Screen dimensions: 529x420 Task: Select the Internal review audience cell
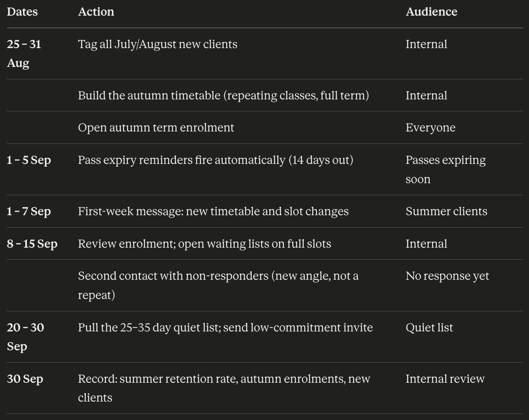pos(445,379)
